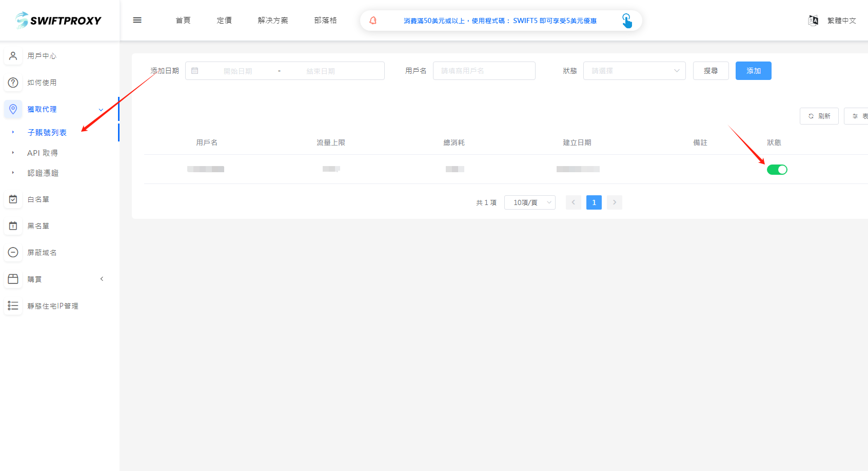Image resolution: width=868 pixels, height=471 pixels.
Task: Open 部落格 in top navigation
Action: click(325, 21)
